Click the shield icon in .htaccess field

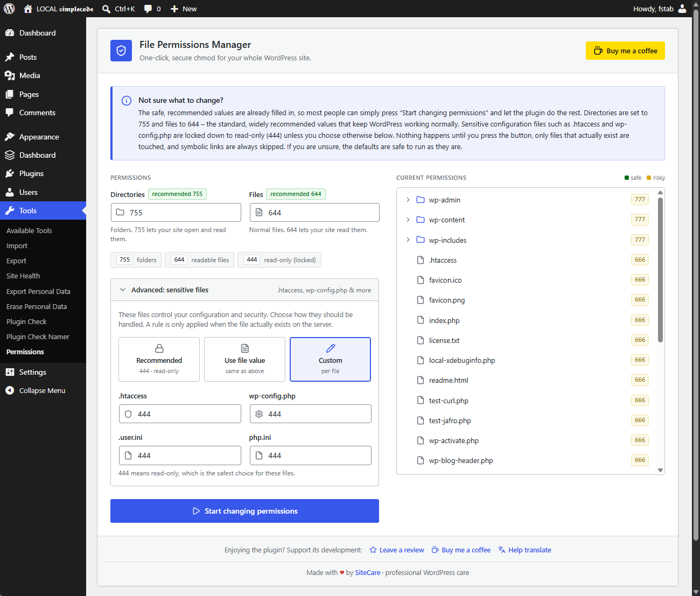128,414
